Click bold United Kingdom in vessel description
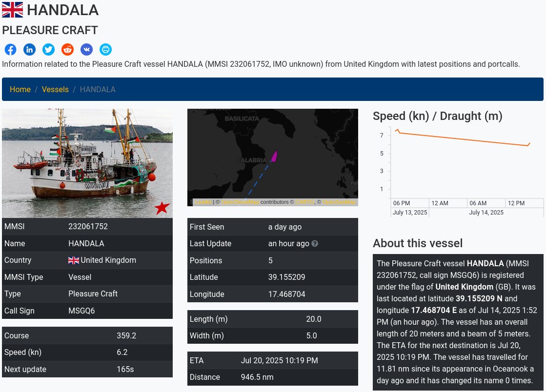546x392 pixels. click(464, 287)
